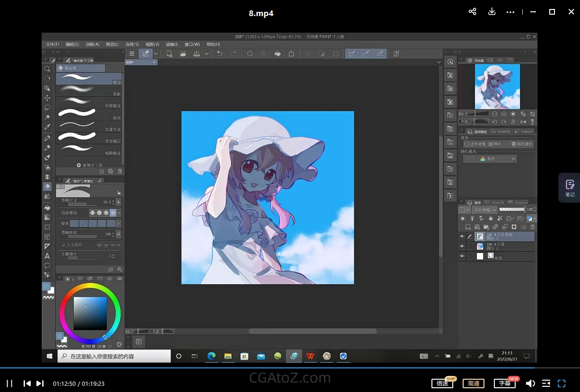
Task: Hide layer 图层 2 via its eye icon
Action: pos(462,236)
